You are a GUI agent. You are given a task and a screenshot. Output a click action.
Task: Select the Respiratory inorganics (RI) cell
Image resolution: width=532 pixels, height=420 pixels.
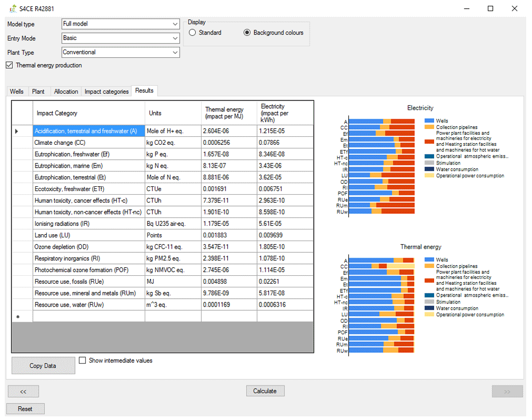click(x=88, y=258)
